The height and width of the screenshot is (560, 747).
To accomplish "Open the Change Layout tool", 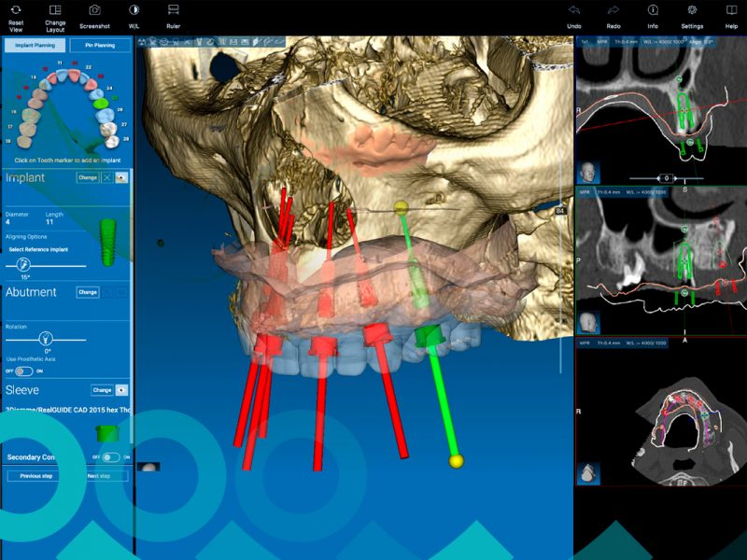I will tap(55, 10).
